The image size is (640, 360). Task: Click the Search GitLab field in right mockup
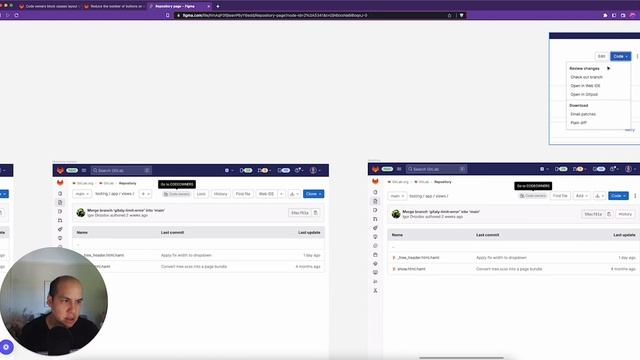coord(436,169)
